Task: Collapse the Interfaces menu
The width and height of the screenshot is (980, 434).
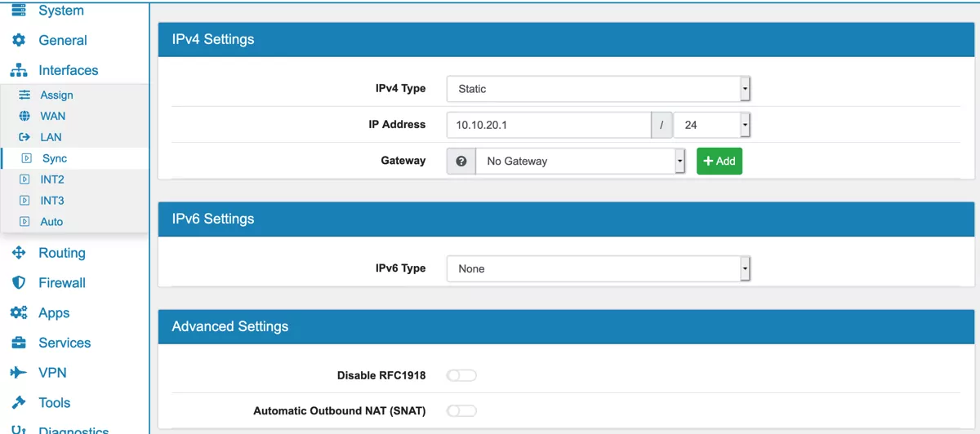Action: [69, 70]
